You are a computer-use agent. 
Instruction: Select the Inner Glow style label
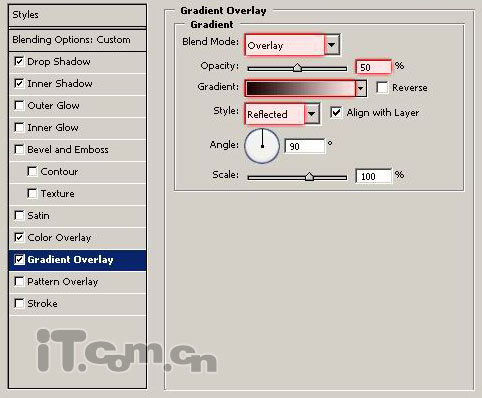(x=53, y=127)
